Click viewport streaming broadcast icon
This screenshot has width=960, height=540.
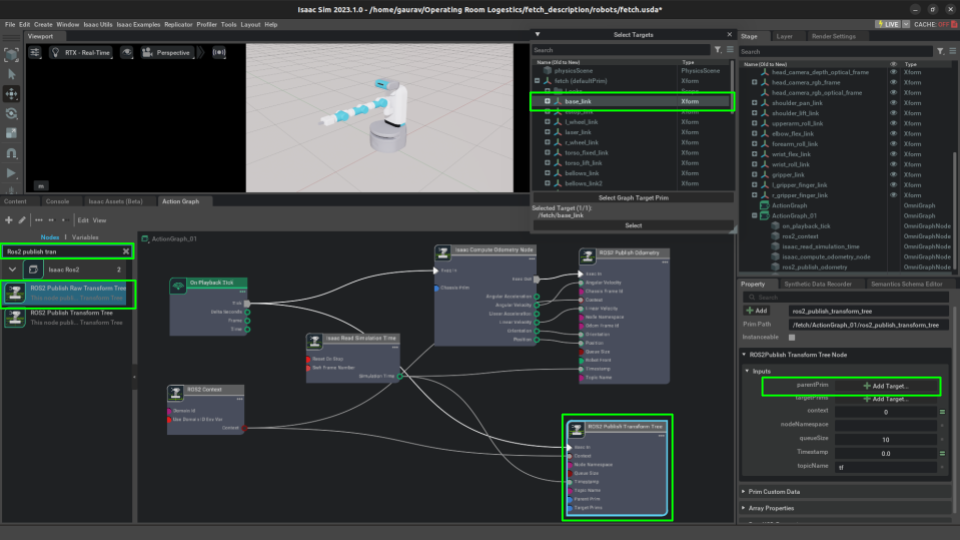point(219,53)
